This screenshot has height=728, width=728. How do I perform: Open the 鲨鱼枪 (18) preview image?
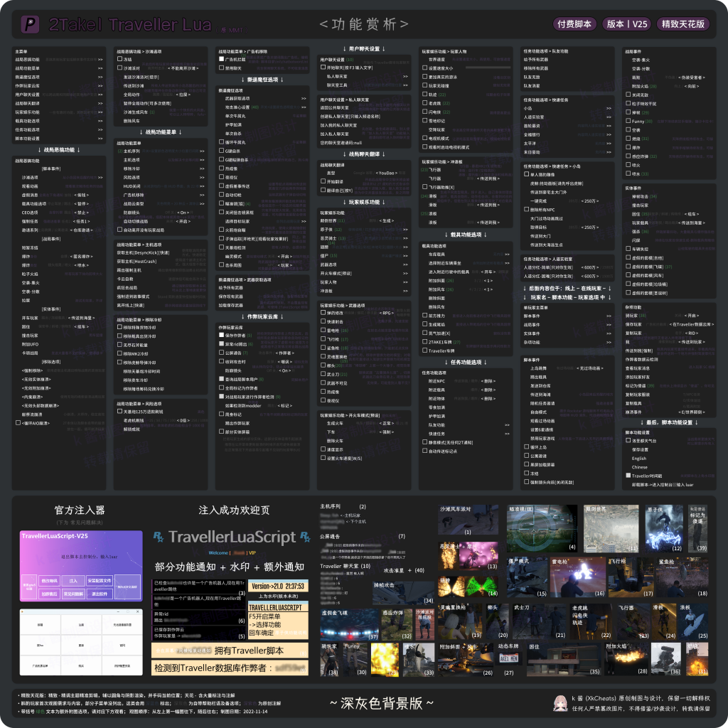coord(682,577)
